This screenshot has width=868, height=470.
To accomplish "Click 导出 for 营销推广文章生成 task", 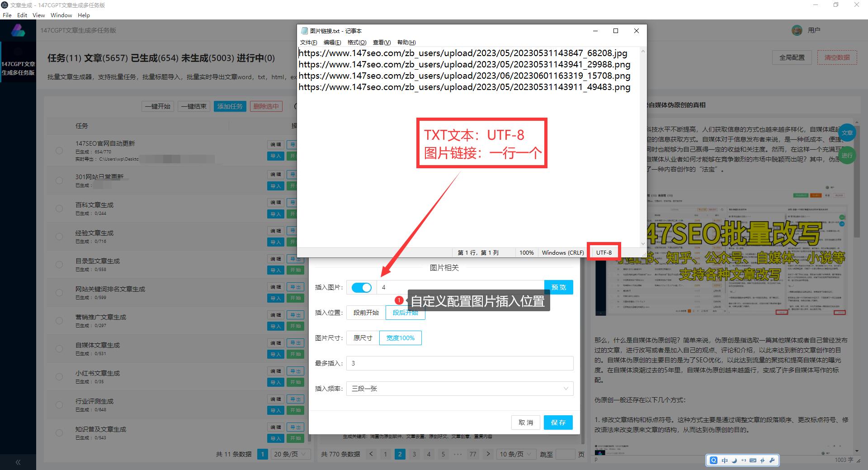I will (x=296, y=315).
